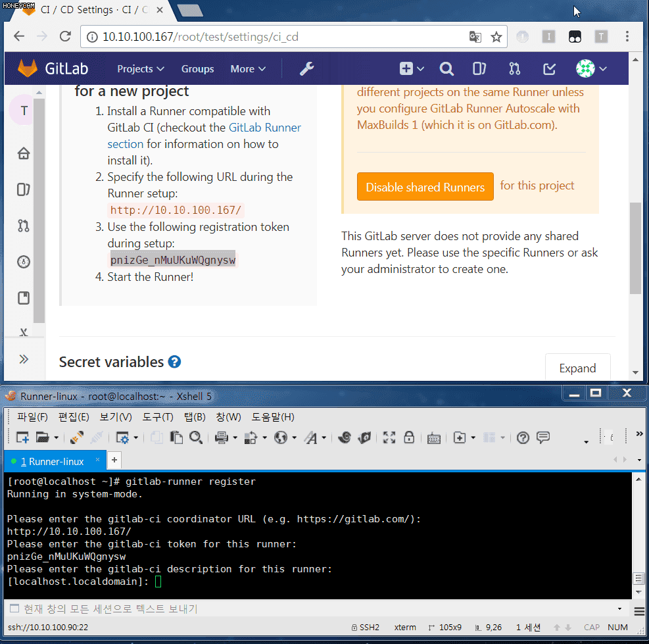The image size is (649, 644).
Task: Open the Xshell compose bar dropdown arrow
Action: 619,608
